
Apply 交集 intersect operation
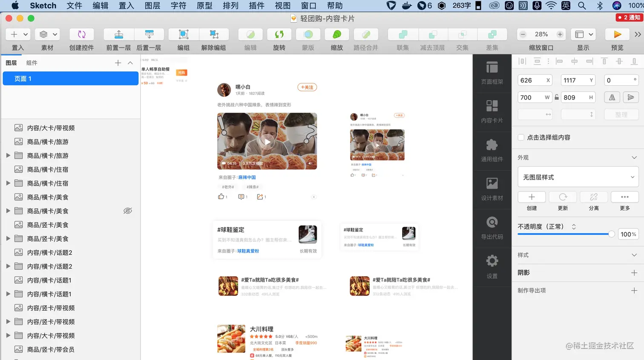pos(463,34)
